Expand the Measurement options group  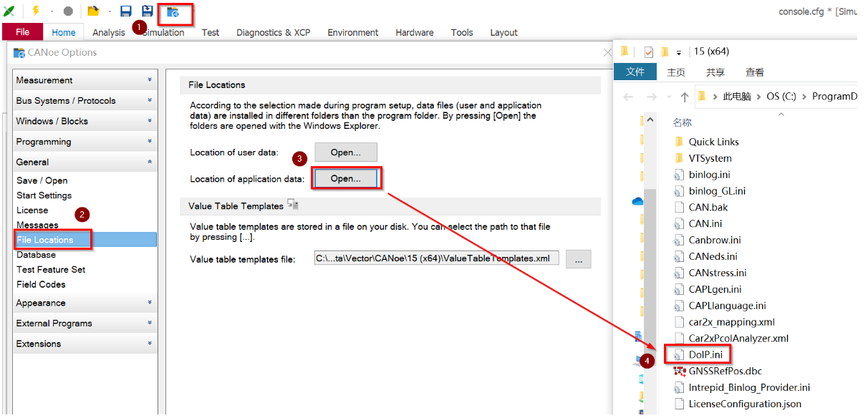click(x=85, y=80)
